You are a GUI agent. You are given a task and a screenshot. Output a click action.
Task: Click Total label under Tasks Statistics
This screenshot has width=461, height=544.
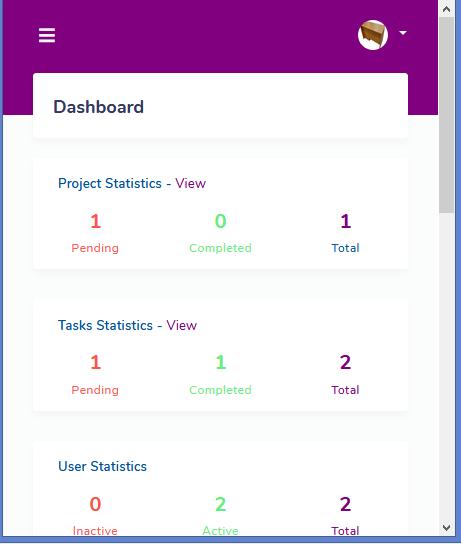point(345,390)
